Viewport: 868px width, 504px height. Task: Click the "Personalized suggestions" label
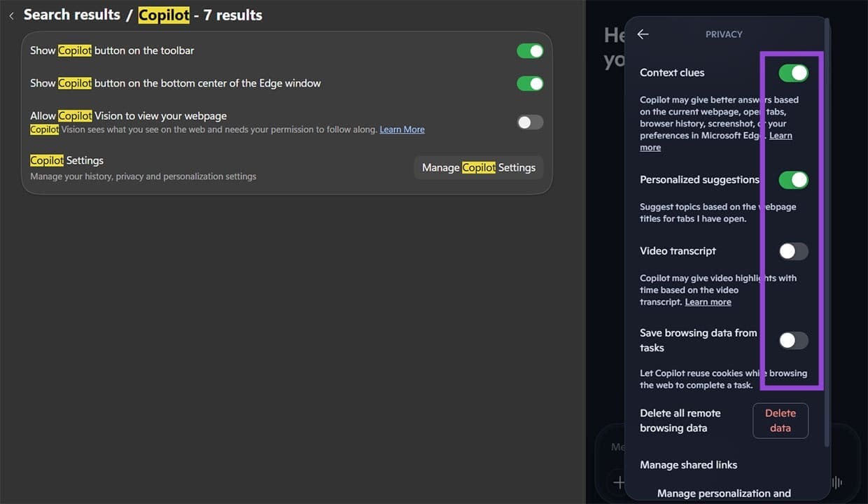click(699, 180)
